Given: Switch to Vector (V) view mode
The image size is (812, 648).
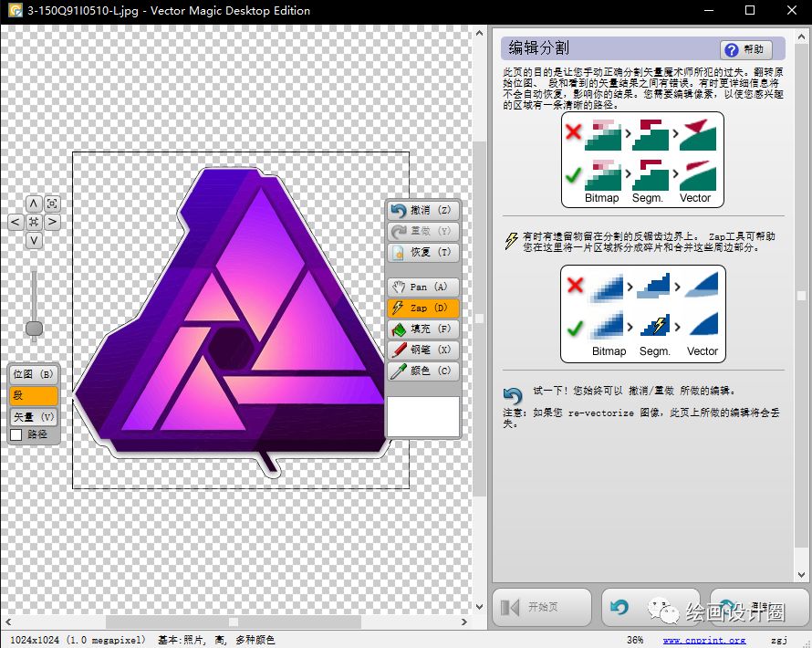Looking at the screenshot, I should coord(34,416).
